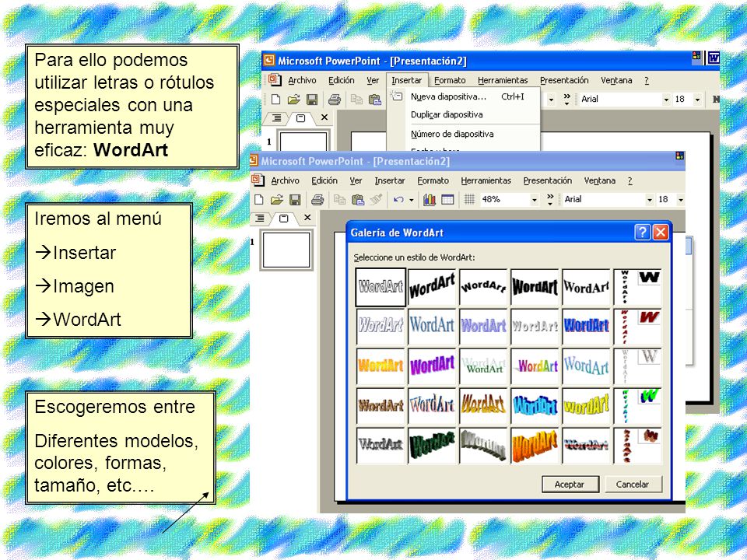Image resolution: width=747 pixels, height=560 pixels.
Task: Select the outlined WordArt style in first cell
Action: coord(381,287)
